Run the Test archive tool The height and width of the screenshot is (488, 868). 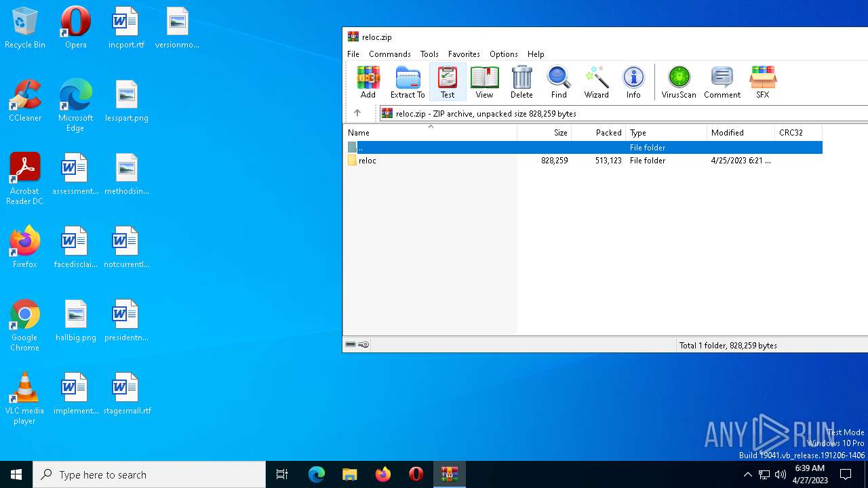(x=448, y=82)
